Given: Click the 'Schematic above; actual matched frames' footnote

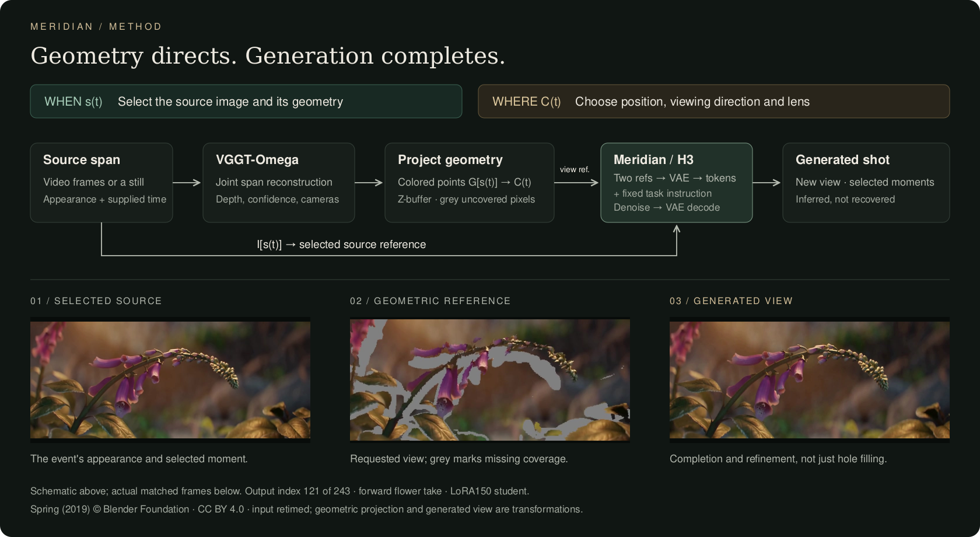Looking at the screenshot, I should 280,491.
